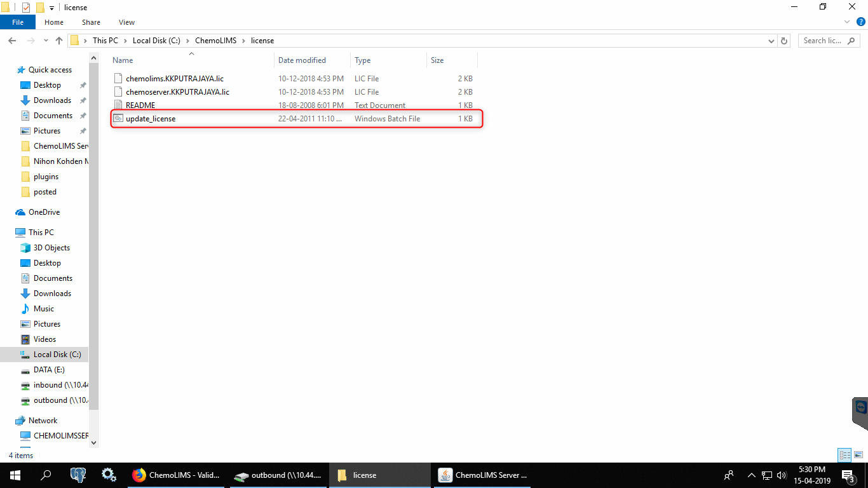Expand the address bar history dropdown
Viewport: 868px width, 488px height.
(771, 41)
